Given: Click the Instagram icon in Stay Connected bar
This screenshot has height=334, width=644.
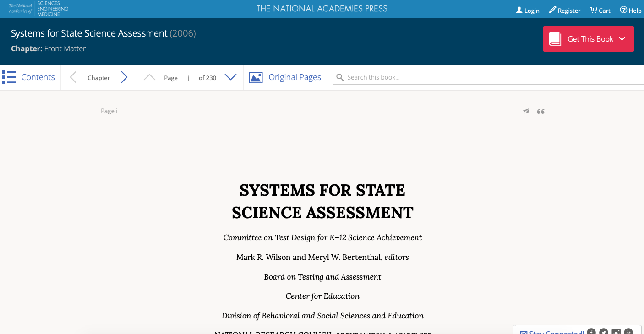Looking at the screenshot, I should pos(617,332).
